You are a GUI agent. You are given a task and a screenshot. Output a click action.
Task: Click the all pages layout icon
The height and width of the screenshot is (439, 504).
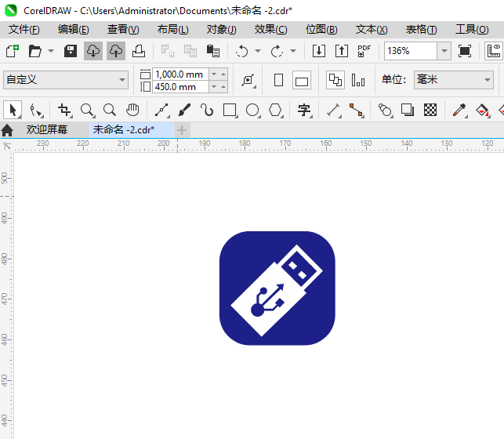tap(335, 80)
